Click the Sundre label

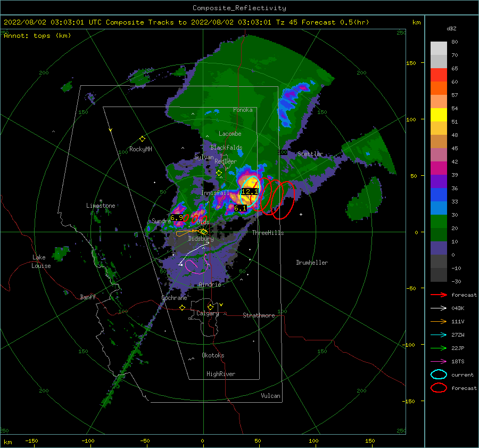[161, 221]
